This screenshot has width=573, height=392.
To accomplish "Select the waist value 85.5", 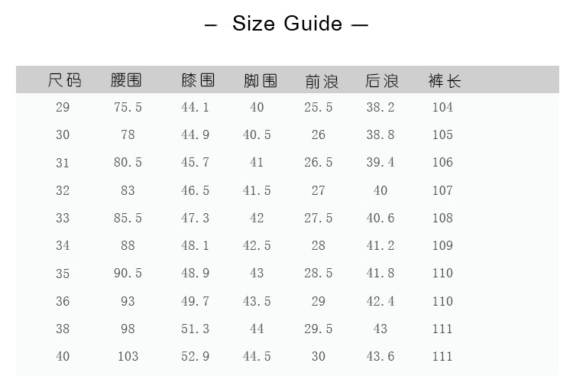I will pyautogui.click(x=128, y=219).
